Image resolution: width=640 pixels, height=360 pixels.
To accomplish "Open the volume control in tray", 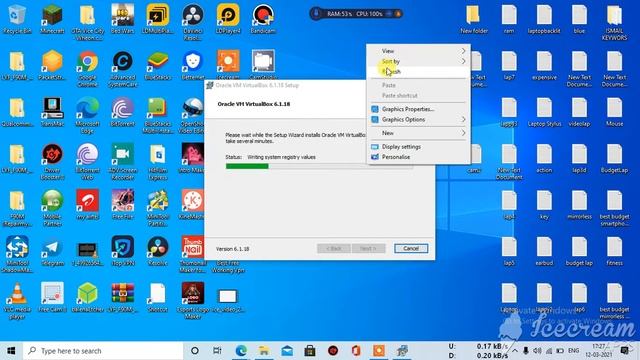I will 537,351.
